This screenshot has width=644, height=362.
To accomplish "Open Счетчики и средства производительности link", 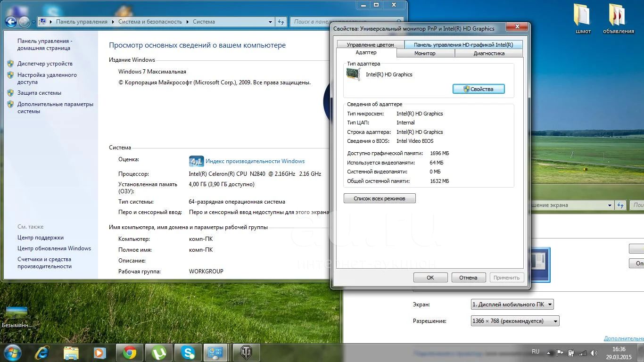I will [x=44, y=263].
